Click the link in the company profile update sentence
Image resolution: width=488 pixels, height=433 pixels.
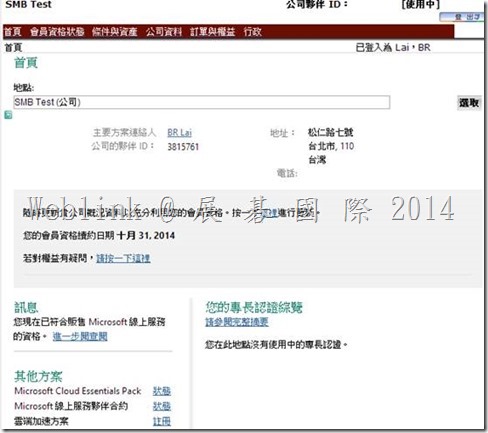[269, 213]
